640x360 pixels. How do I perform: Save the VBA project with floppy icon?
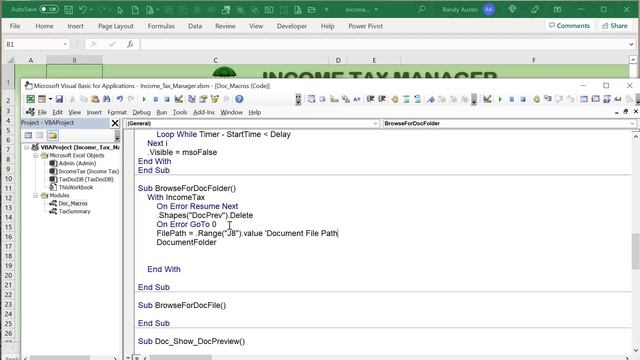point(59,99)
